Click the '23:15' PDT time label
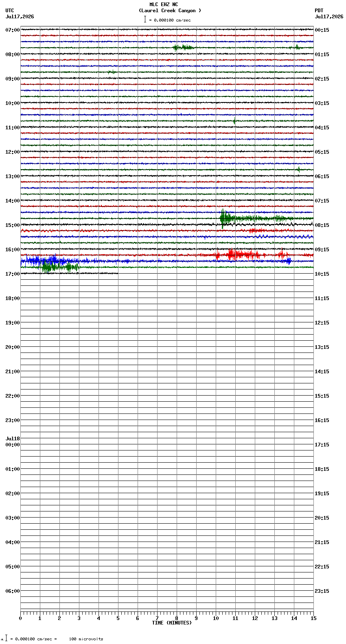 pyautogui.click(x=322, y=591)
